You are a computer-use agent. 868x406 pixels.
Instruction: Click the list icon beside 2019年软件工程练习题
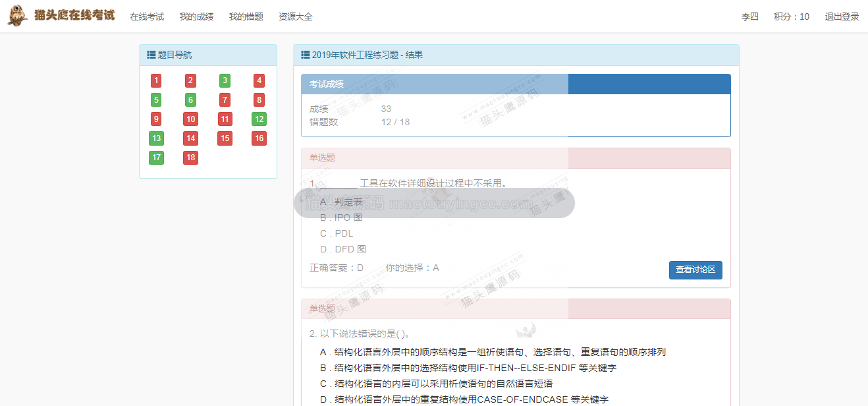coord(305,55)
